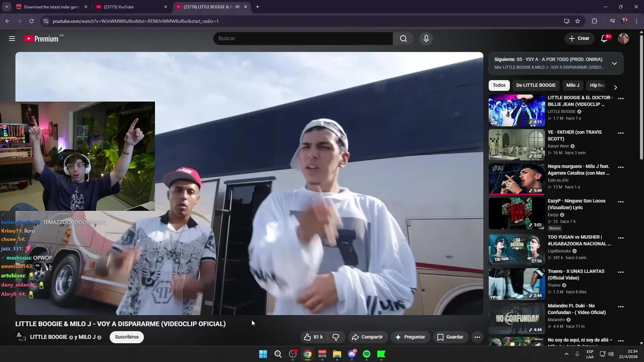Open TOO YUGAN vs MUSHER thumbnail
Image resolution: width=644 pixels, height=362 pixels.
[x=517, y=249]
